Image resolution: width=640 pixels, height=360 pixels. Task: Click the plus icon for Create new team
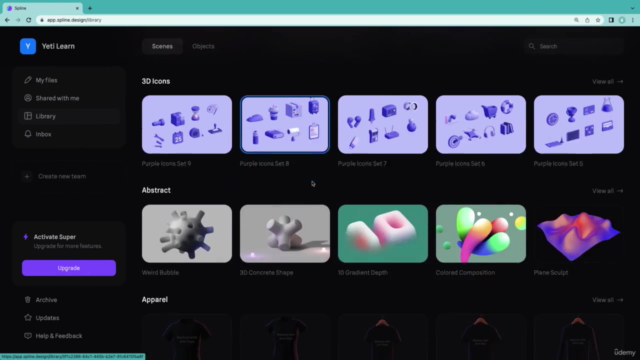point(27,176)
